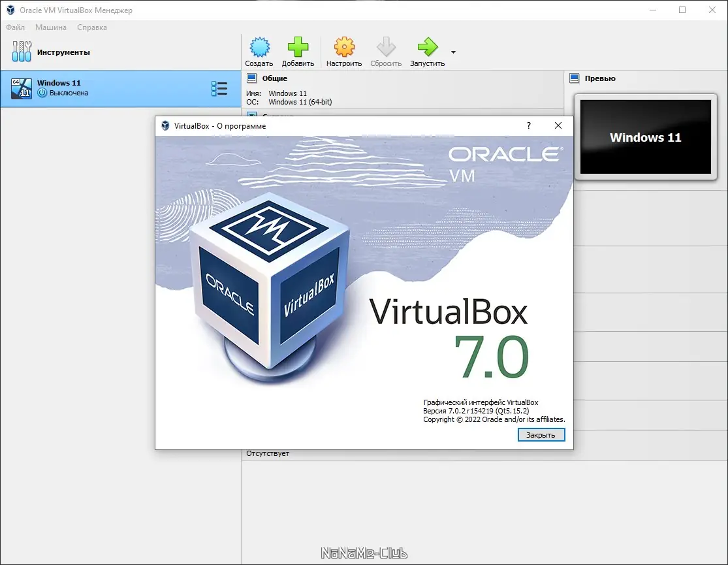Minimize the VirtualBox Manager window
The width and height of the screenshot is (728, 565).
[653, 10]
